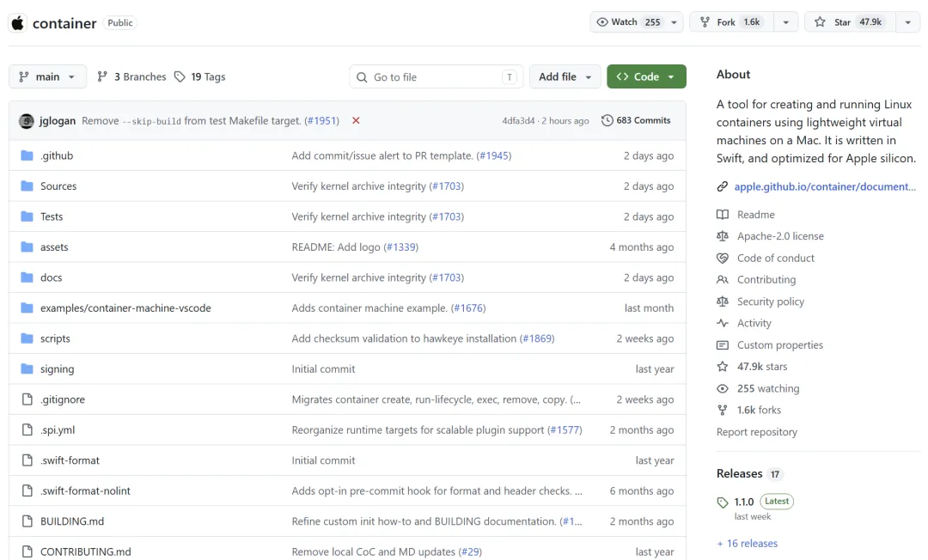Expand the Fork options dropdown arrow

[786, 22]
